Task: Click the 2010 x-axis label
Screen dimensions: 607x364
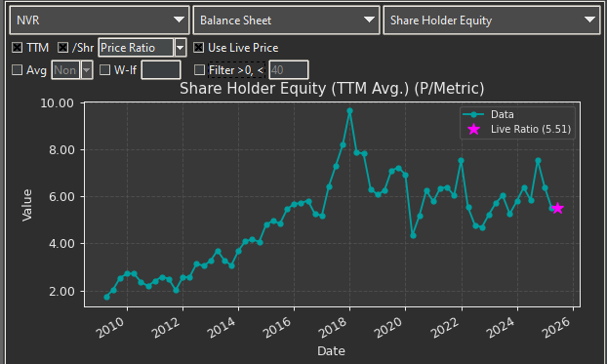Action: tap(110, 328)
